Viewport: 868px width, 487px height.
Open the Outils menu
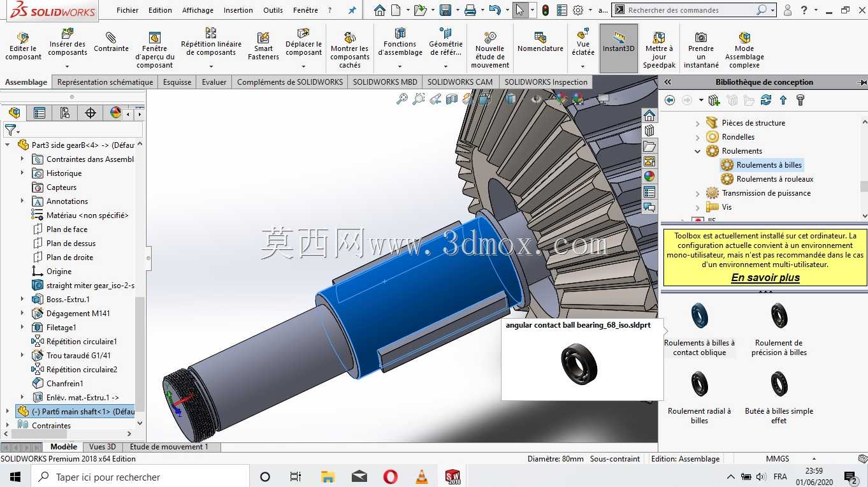tap(273, 10)
